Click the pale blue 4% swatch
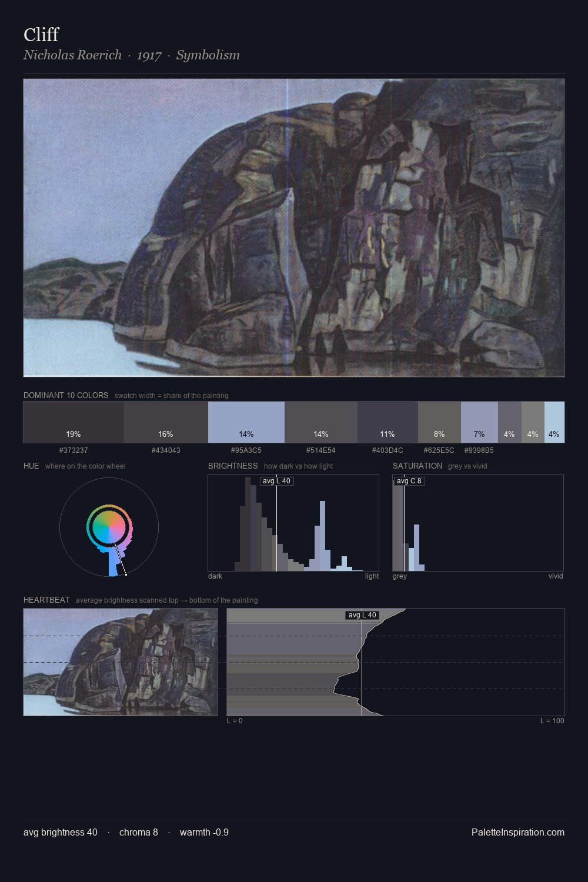The height and width of the screenshot is (882, 588). pyautogui.click(x=554, y=422)
